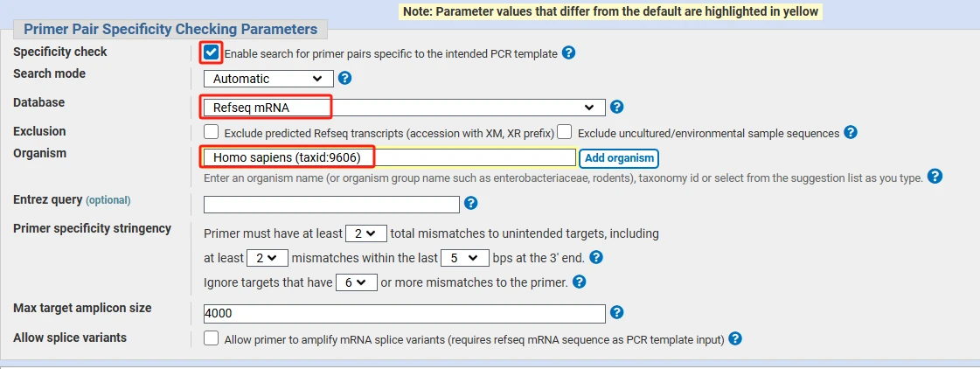The image size is (980, 369).
Task: Uncheck Enable search for specific primer pairs
Action: pos(212,52)
